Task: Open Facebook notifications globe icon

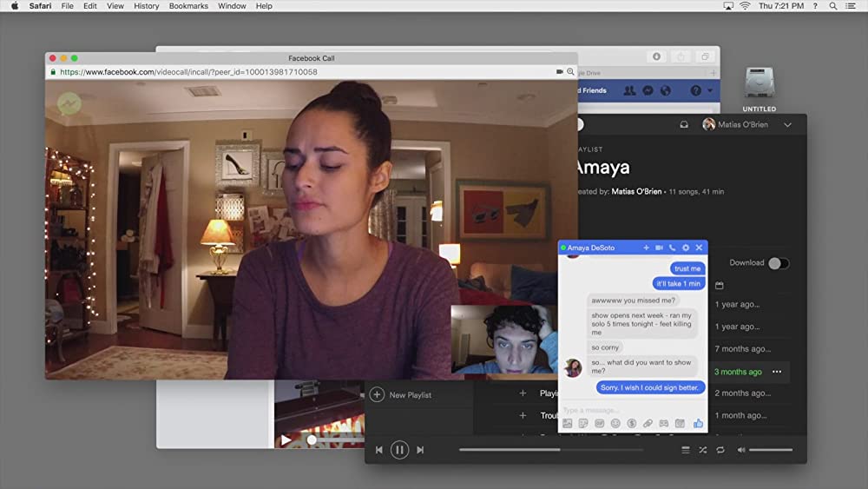Action: point(666,90)
